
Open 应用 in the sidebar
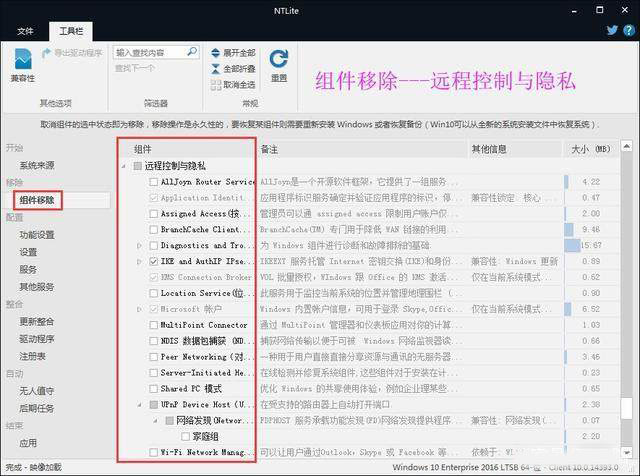pyautogui.click(x=28, y=443)
